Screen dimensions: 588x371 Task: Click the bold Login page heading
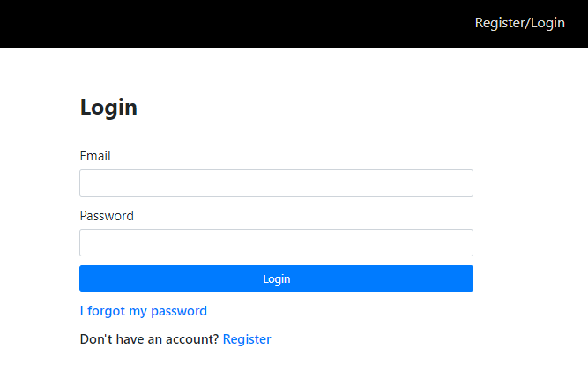[x=108, y=108]
